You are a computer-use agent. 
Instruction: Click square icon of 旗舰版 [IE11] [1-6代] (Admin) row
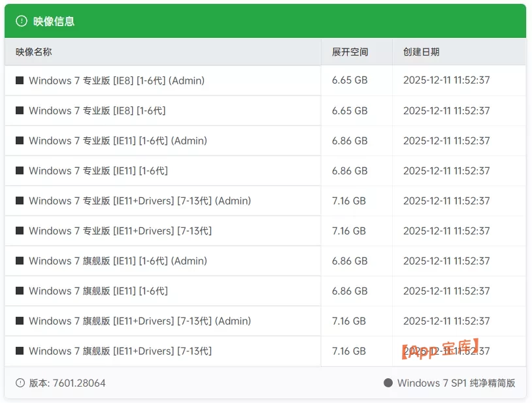[x=20, y=261]
